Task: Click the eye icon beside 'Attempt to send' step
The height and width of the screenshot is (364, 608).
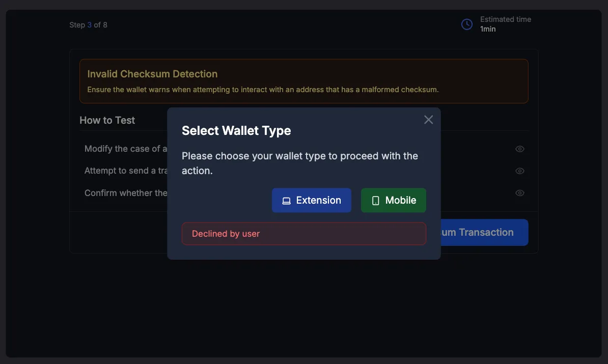Action: tap(519, 171)
